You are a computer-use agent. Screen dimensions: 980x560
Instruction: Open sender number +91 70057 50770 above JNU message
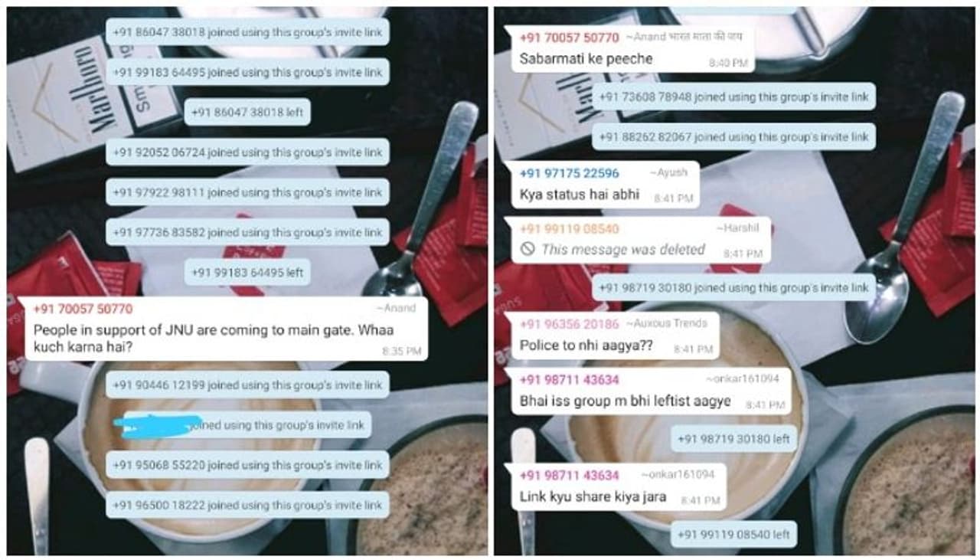[83, 309]
